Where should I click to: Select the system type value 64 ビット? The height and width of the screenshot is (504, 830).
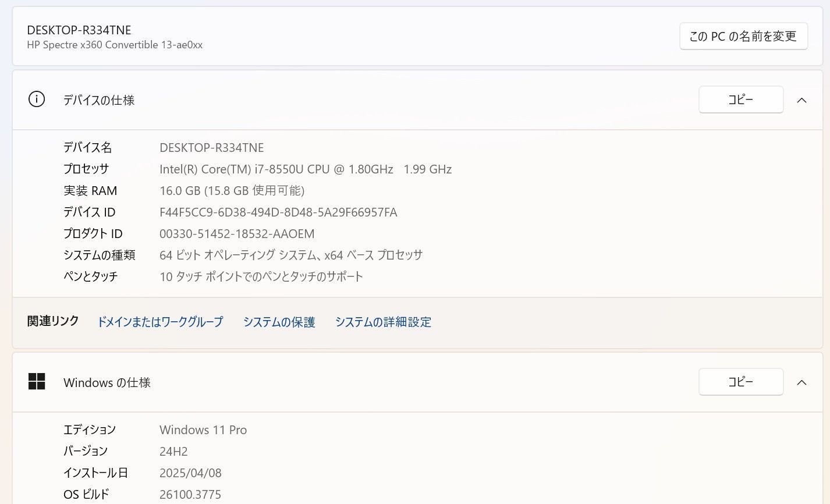pyautogui.click(x=291, y=255)
